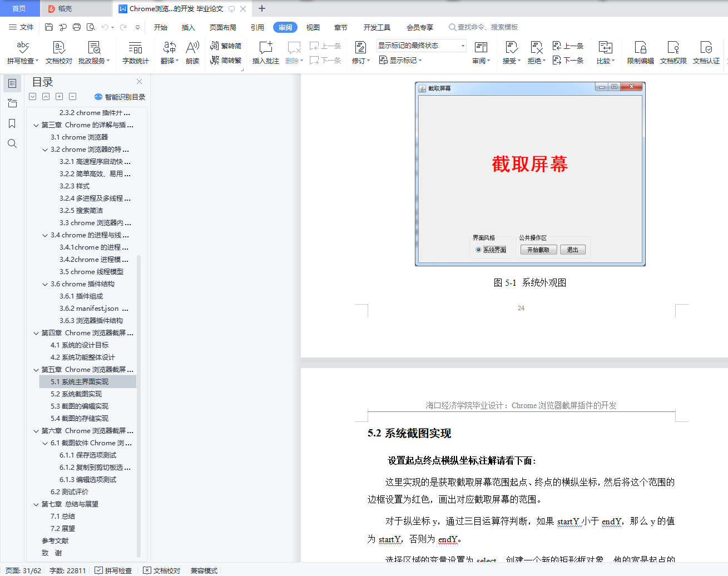Select 参考文献 in the outline tree
The width and height of the screenshot is (728, 576).
(55, 541)
